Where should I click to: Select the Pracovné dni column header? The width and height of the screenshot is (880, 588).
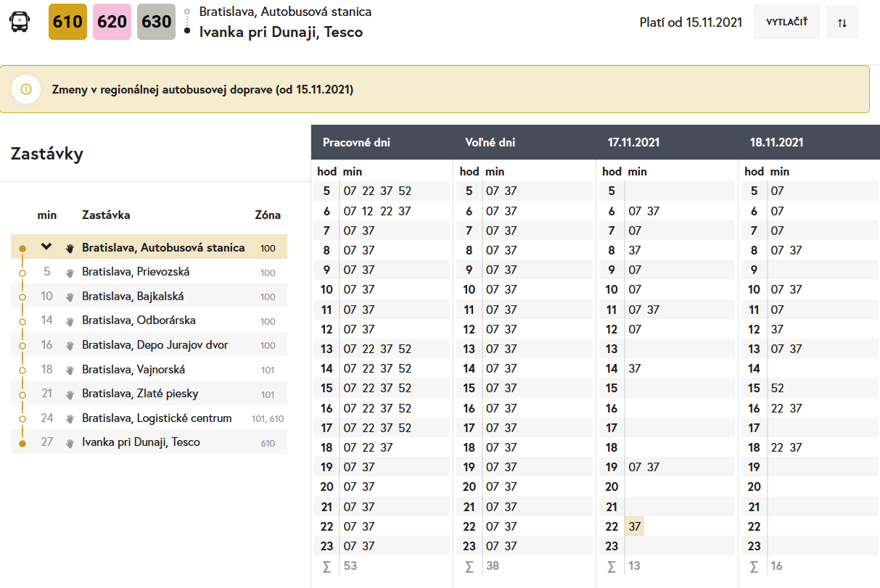click(356, 143)
